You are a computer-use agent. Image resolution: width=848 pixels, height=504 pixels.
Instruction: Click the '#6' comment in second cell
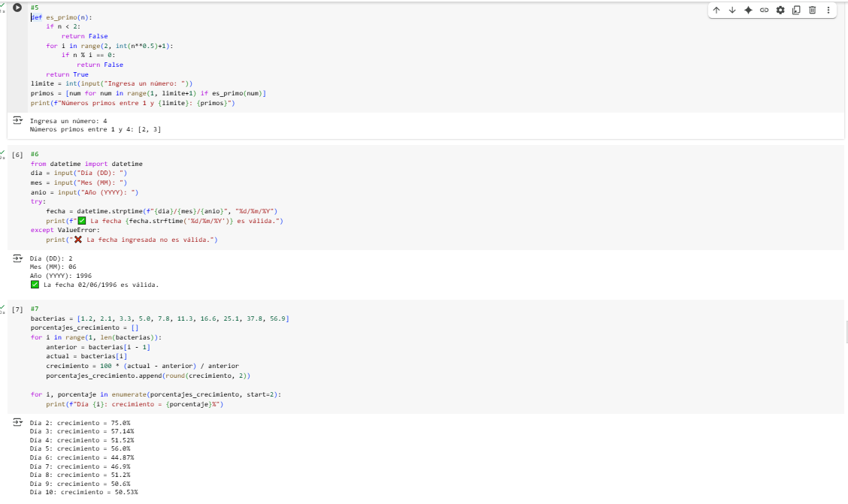tap(35, 154)
